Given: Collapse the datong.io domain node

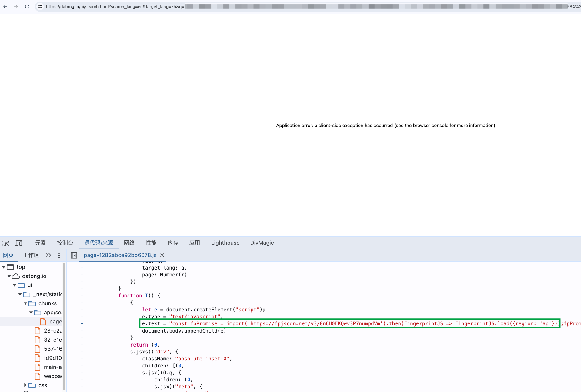Looking at the screenshot, I should (9, 276).
